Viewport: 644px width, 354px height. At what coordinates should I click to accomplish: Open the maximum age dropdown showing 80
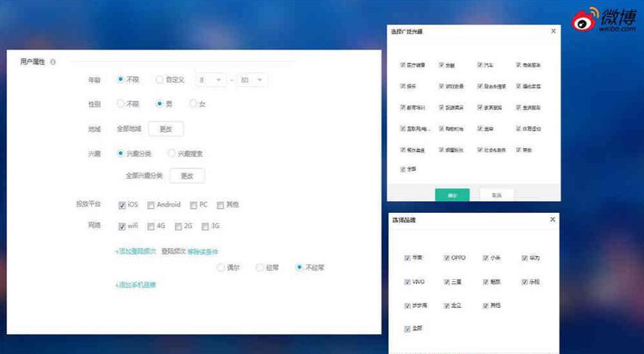coord(252,80)
